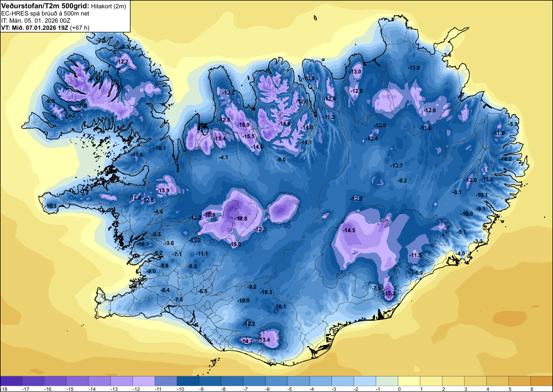Image resolution: width=553 pixels, height=392 pixels.
Task: Click the -10.2 temperature label
Action: point(505,159)
